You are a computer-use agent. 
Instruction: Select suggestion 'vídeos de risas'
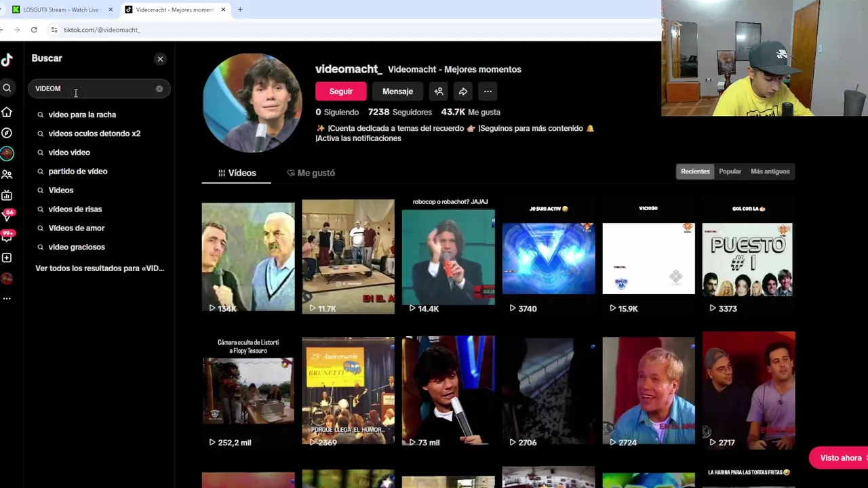coord(75,209)
